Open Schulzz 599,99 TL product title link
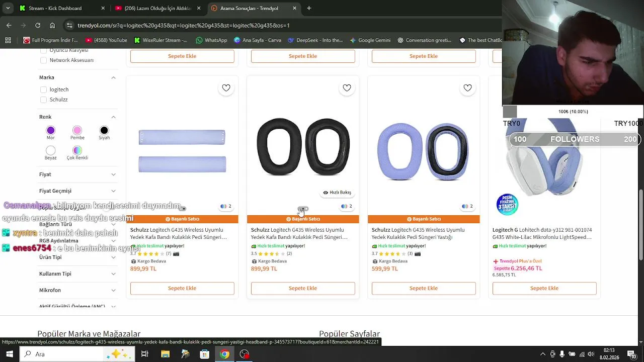The height and width of the screenshot is (362, 644). (418, 233)
